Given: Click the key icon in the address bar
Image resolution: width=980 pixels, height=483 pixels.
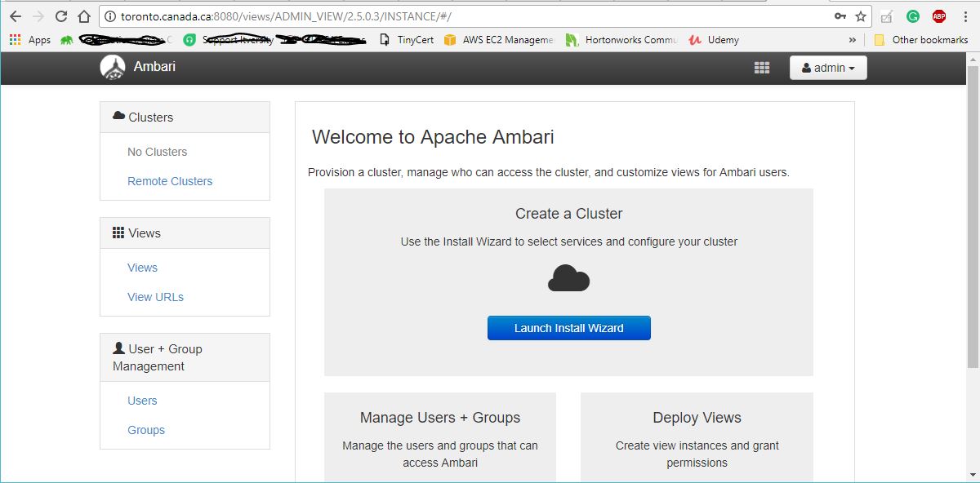Looking at the screenshot, I should click(840, 16).
